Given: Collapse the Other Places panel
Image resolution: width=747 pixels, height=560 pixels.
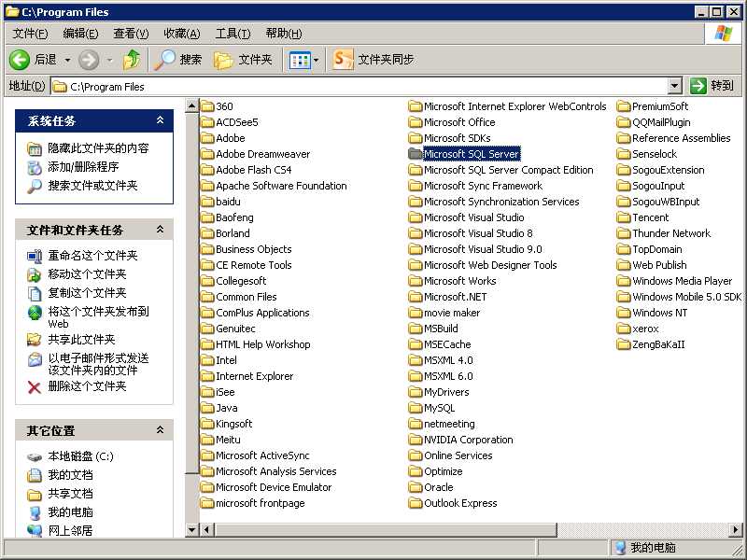Looking at the screenshot, I should (x=160, y=430).
